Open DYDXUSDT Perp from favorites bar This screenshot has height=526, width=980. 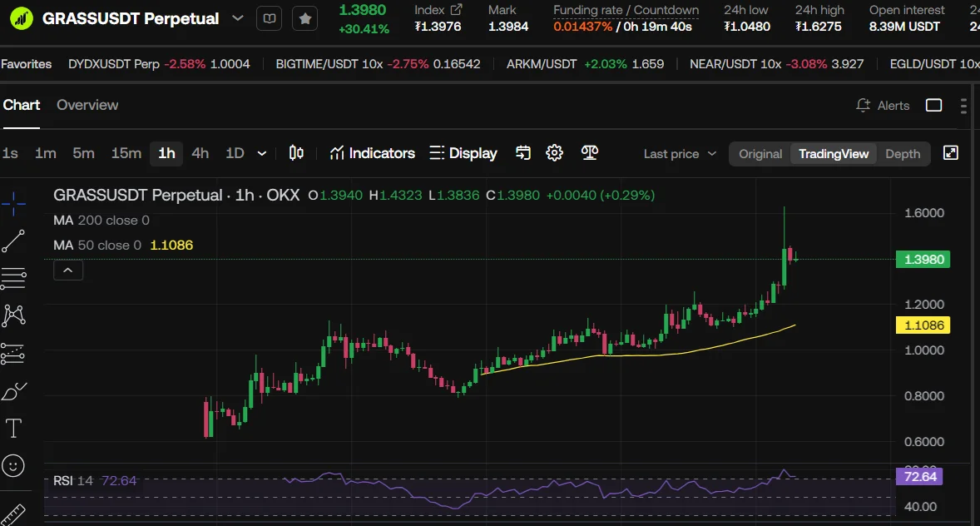pyautogui.click(x=159, y=64)
